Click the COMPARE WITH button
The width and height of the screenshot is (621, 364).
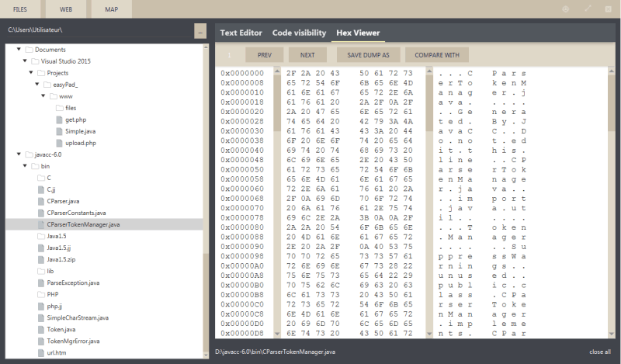[x=437, y=55]
